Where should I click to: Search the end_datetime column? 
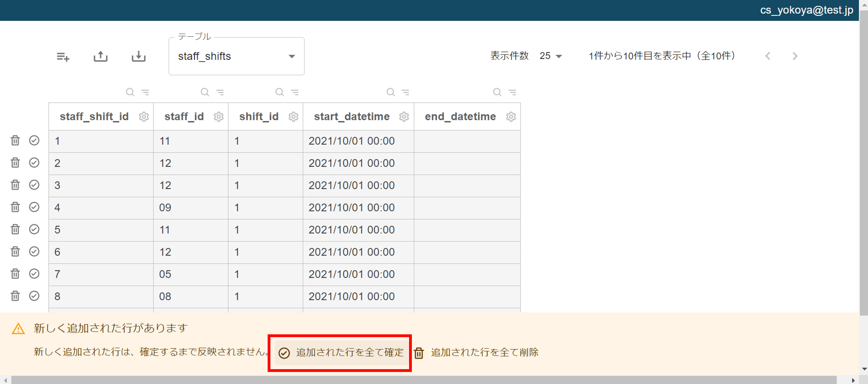(497, 92)
